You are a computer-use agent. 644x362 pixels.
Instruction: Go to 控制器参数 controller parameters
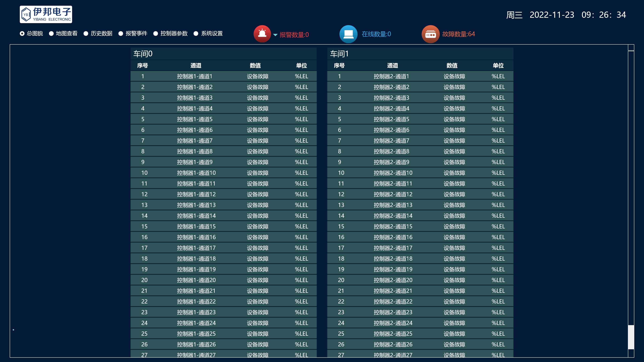tap(155, 34)
